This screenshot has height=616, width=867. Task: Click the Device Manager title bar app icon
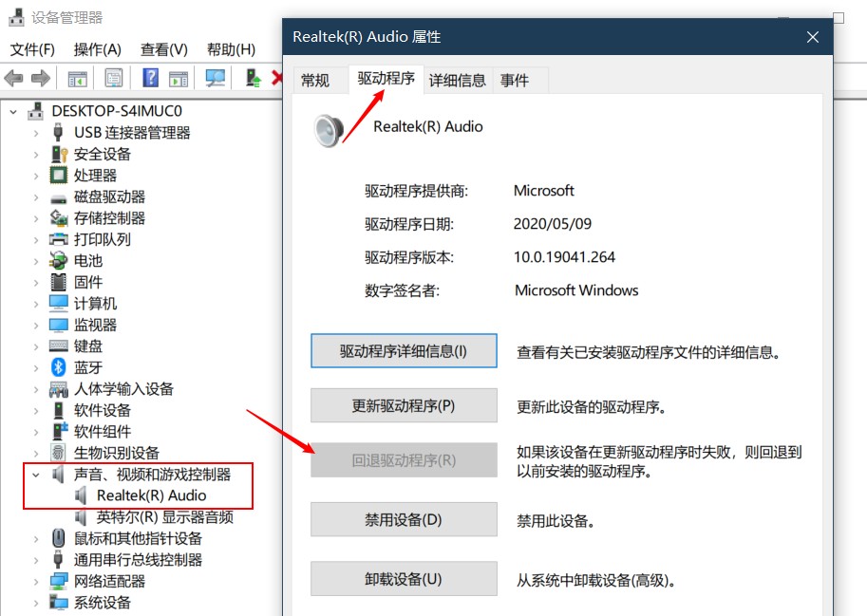pos(16,17)
